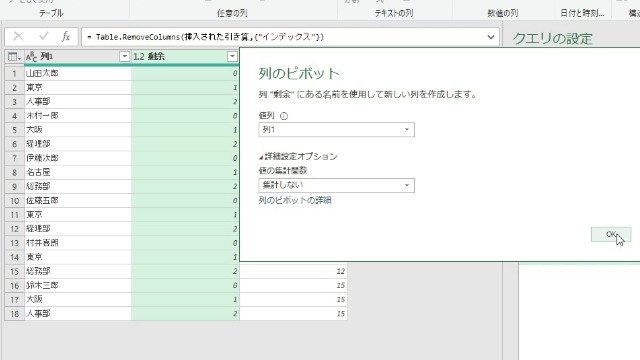
Task: Select the cell 木村一郎
Action: tap(78, 116)
